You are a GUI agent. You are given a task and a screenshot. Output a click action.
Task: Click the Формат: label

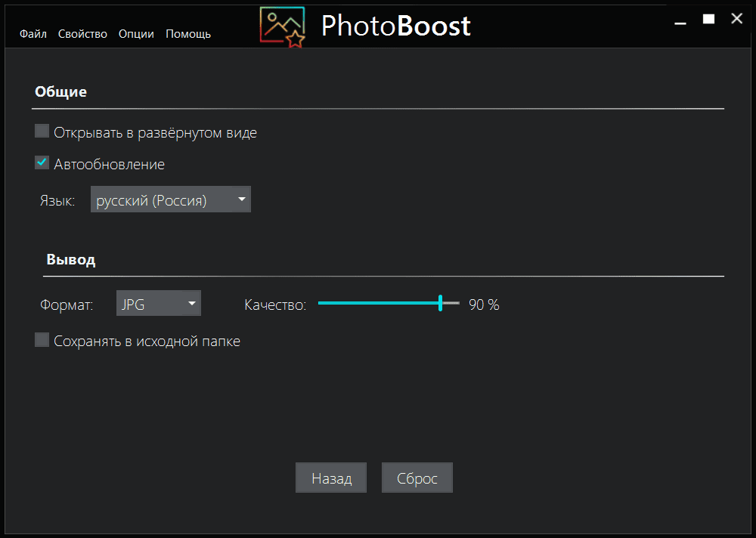67,305
